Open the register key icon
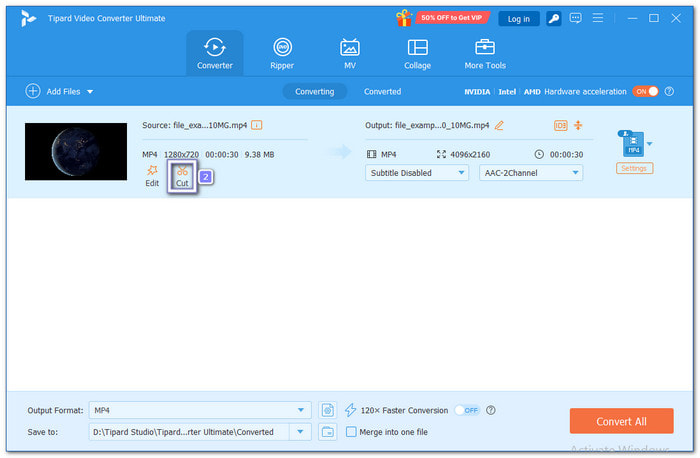This screenshot has width=700, height=458. 554,19
